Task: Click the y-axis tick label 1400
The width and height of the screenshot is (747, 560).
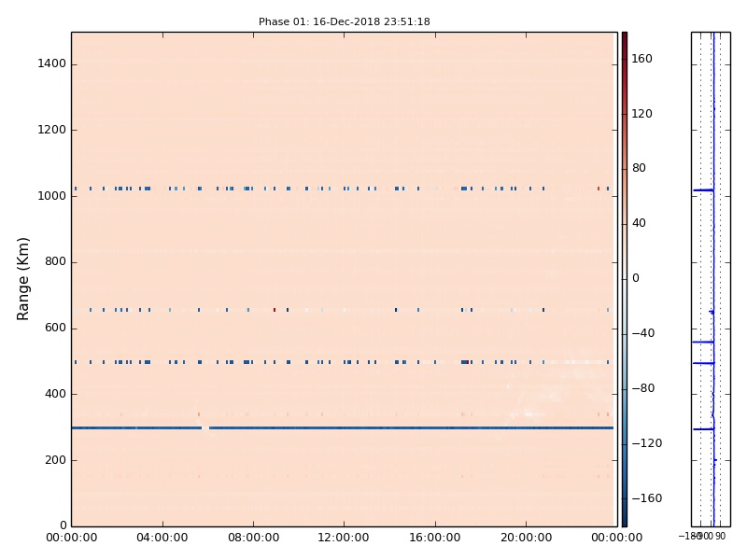Action: coord(51,63)
